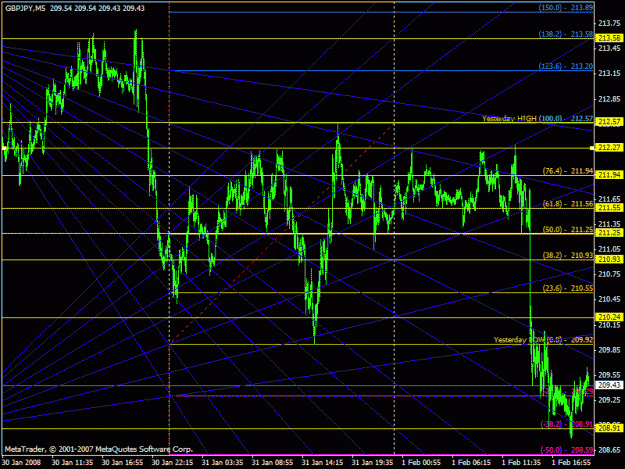Click the 31 Jan 14:15 time label
This screenshot has height=469, width=625.
(322, 462)
